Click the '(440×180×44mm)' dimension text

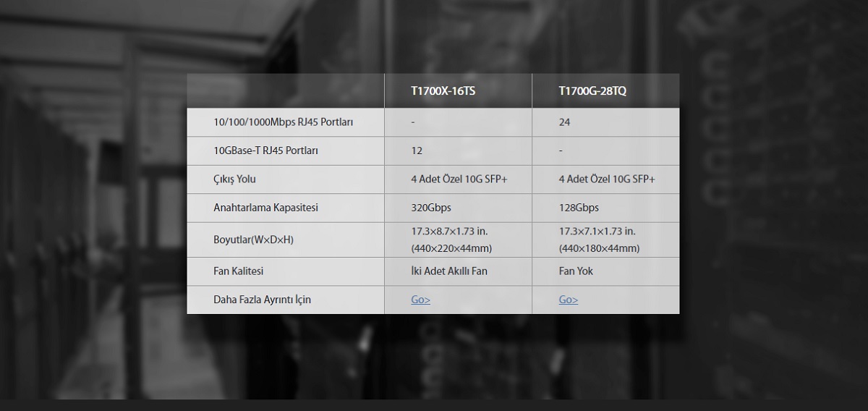tap(600, 248)
